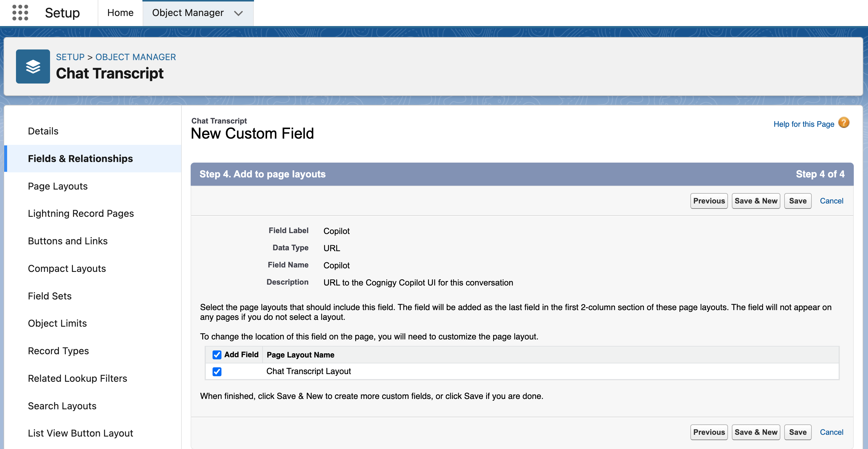This screenshot has height=449, width=868.
Task: Click the Chat Transcript object layers icon
Action: click(x=33, y=66)
